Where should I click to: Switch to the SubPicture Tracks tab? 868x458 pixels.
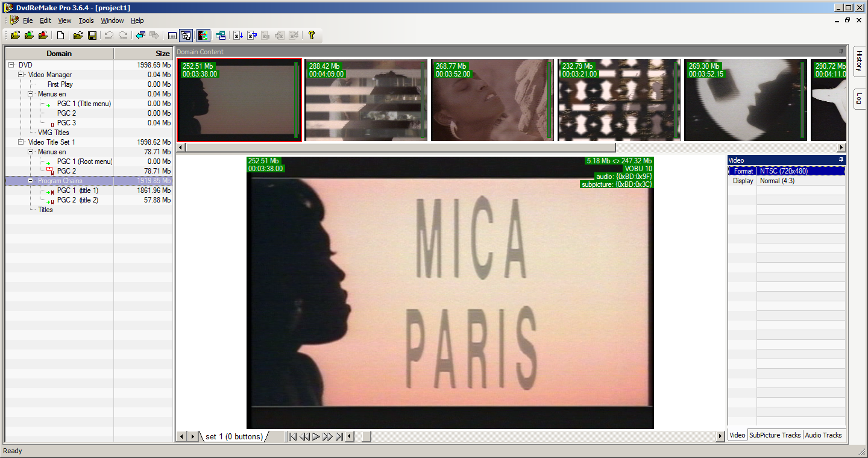coord(775,435)
